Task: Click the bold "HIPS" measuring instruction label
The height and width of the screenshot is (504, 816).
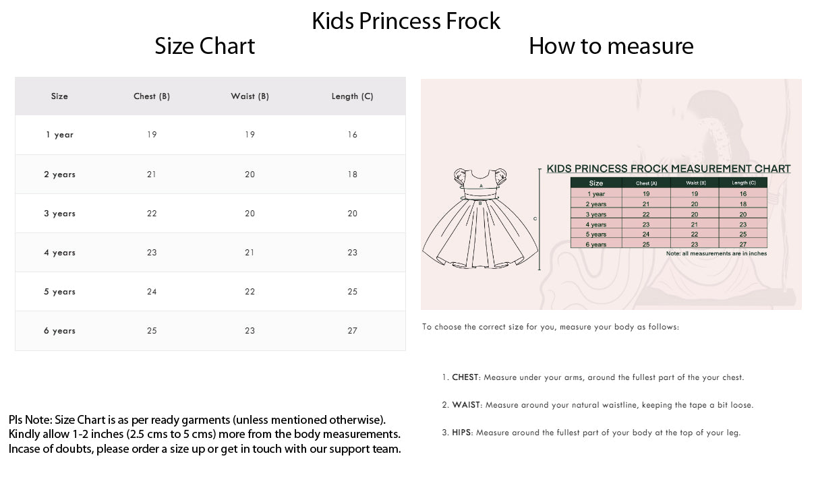Action: pos(462,433)
